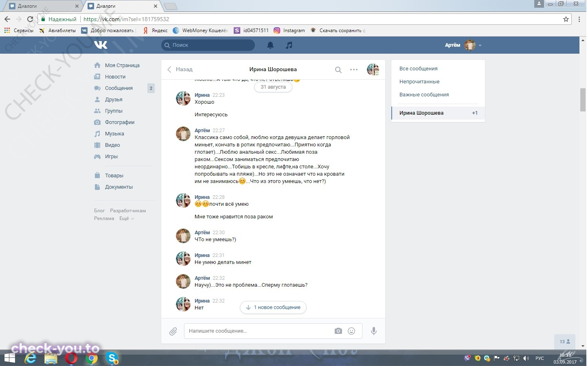
Task: Click Ирина name at 22:31 message
Action: (202, 255)
